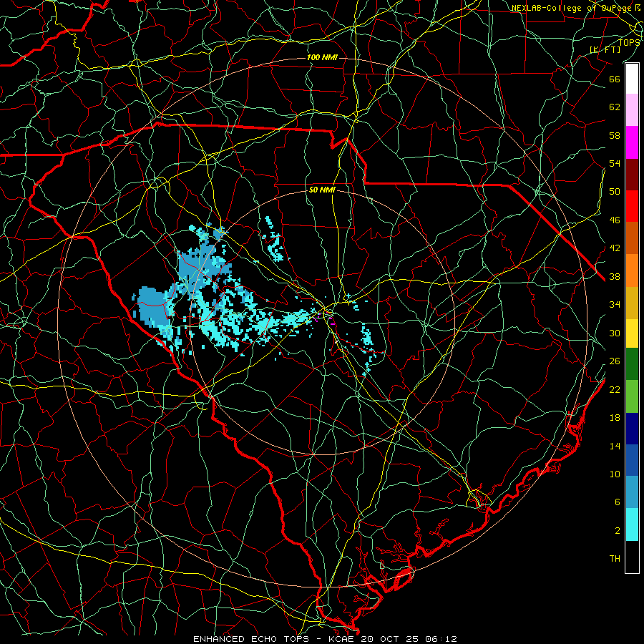Screen dimensions: 644x644
Task: Click the legend value '22'
Action: tap(615, 390)
